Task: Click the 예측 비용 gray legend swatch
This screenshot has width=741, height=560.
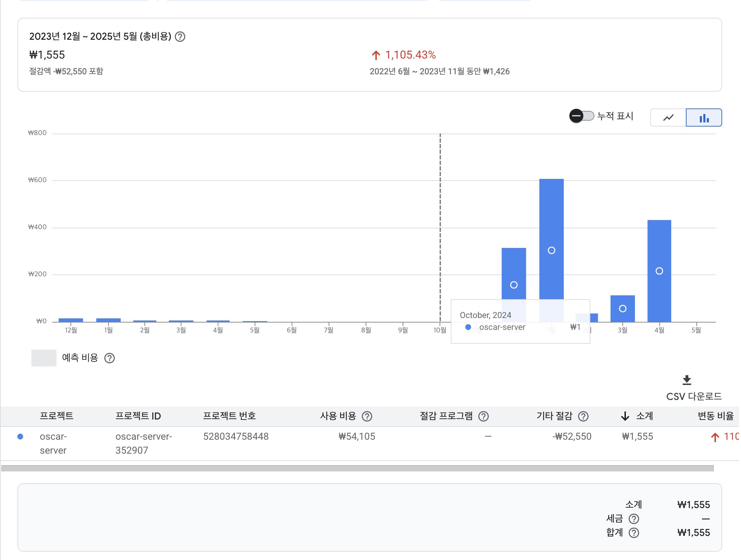Action: click(x=44, y=358)
